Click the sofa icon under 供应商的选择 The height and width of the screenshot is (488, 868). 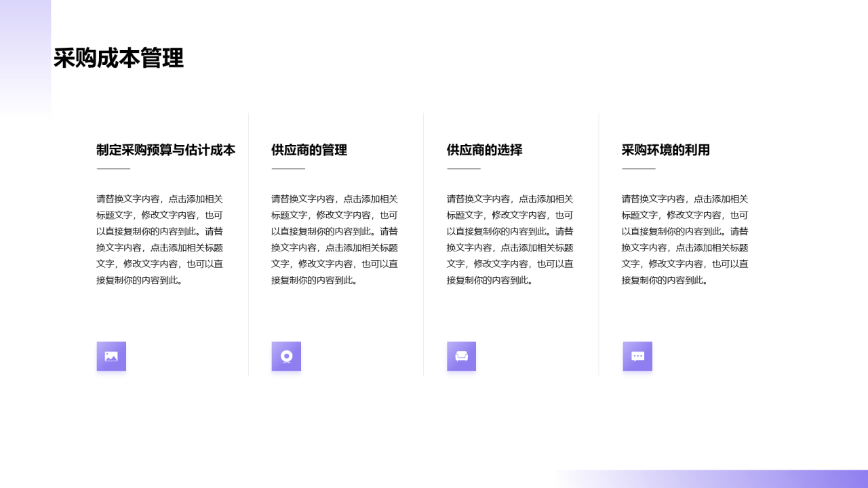(x=462, y=357)
